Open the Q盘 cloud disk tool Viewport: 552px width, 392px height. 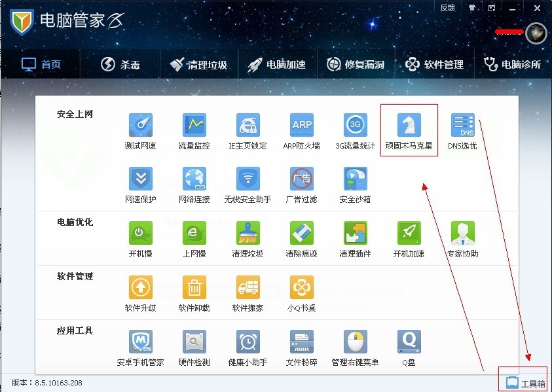[x=409, y=348]
